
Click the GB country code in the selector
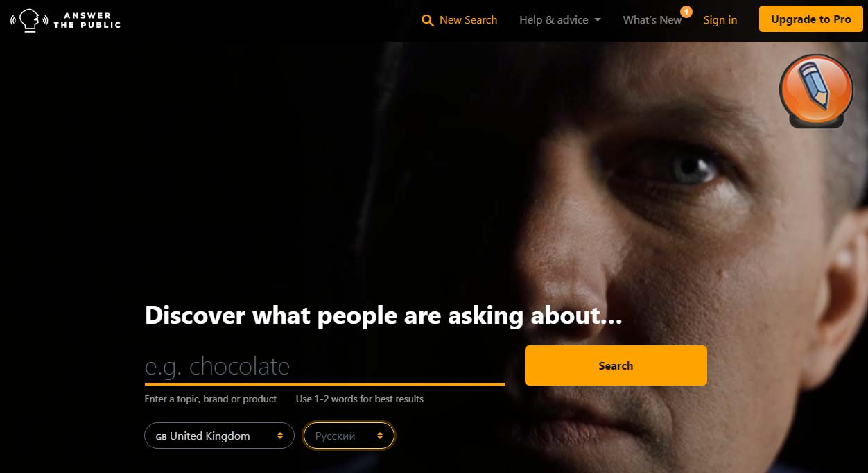[x=161, y=437]
